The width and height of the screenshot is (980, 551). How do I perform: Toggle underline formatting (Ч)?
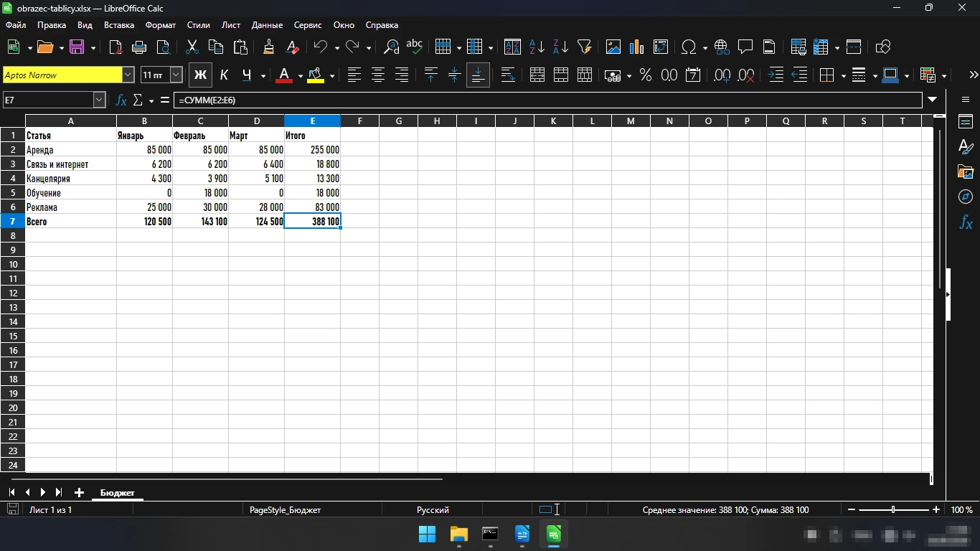coord(247,75)
